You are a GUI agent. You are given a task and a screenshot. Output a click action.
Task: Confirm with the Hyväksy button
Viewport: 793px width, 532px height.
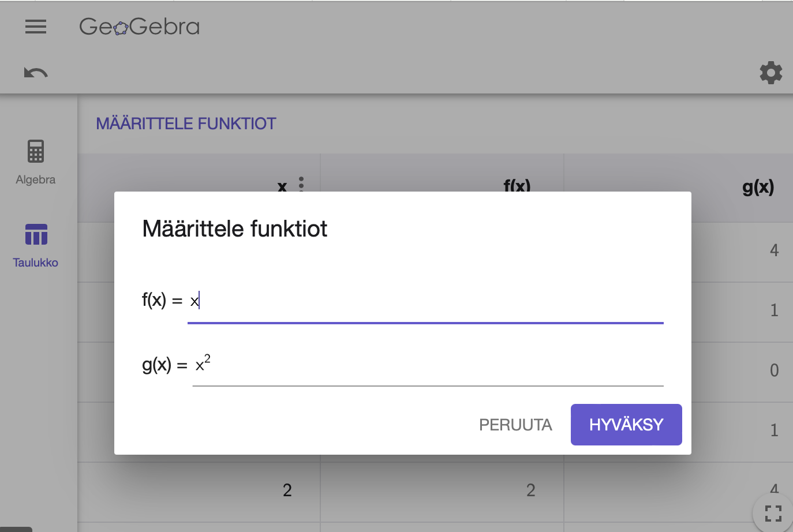[626, 425]
